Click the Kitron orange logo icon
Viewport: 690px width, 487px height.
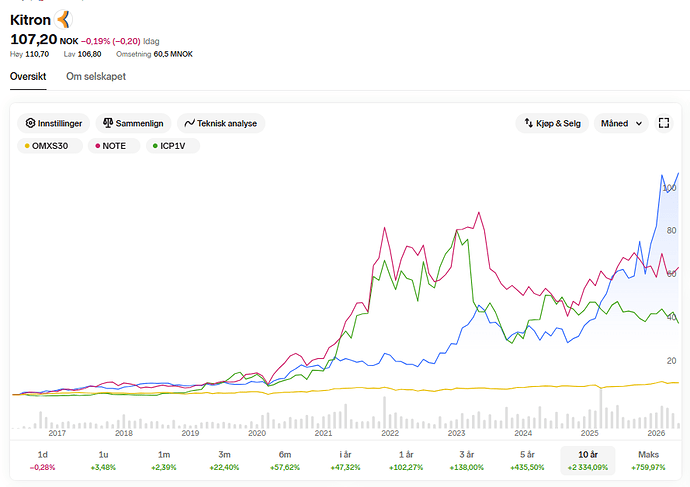click(x=63, y=19)
